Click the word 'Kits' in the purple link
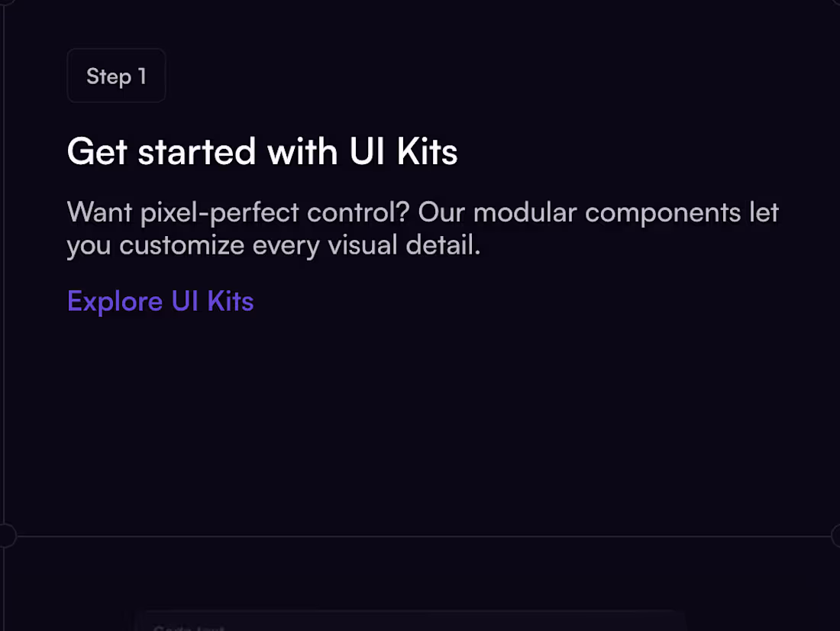The height and width of the screenshot is (631, 840). click(230, 301)
